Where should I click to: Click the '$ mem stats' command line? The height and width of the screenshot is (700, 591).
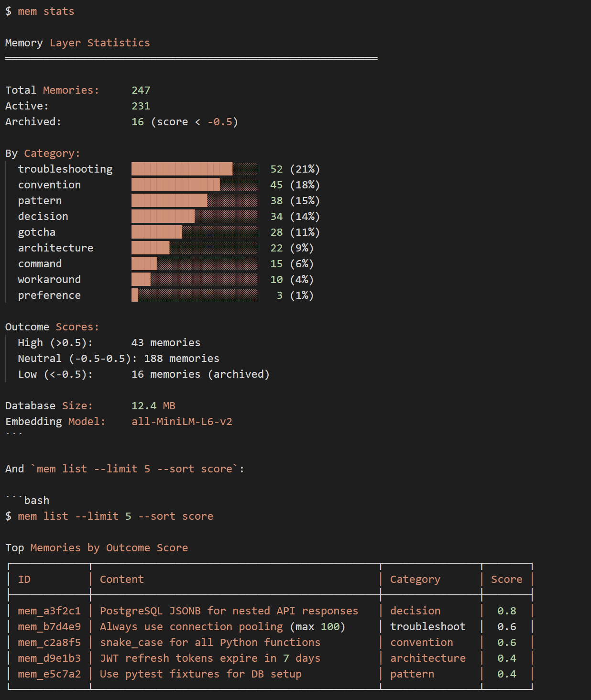pos(40,11)
